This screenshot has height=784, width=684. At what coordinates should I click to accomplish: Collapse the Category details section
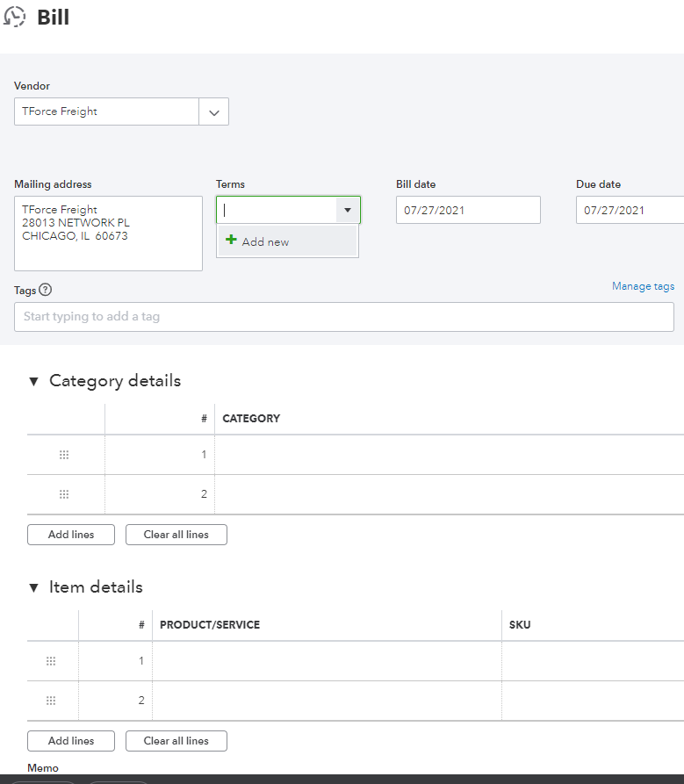(34, 381)
